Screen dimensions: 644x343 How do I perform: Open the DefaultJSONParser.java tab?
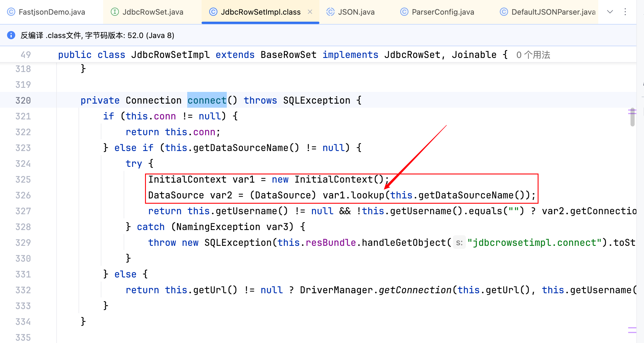click(x=553, y=12)
